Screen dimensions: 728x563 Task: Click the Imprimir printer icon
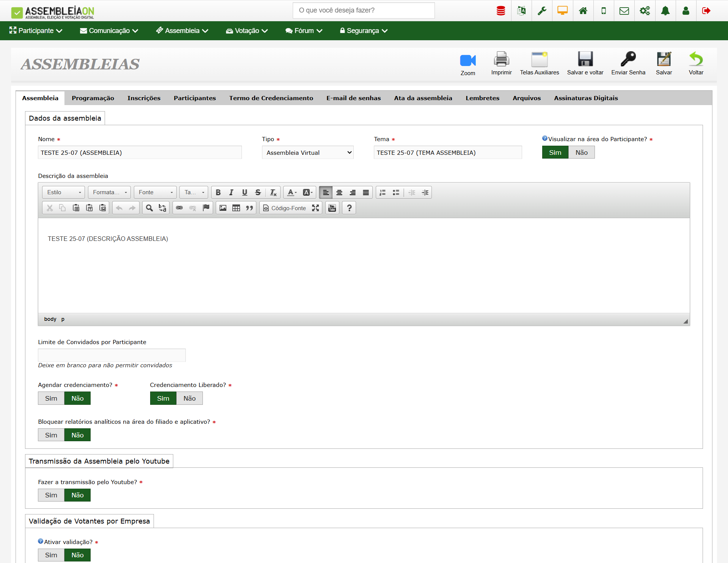(501, 59)
